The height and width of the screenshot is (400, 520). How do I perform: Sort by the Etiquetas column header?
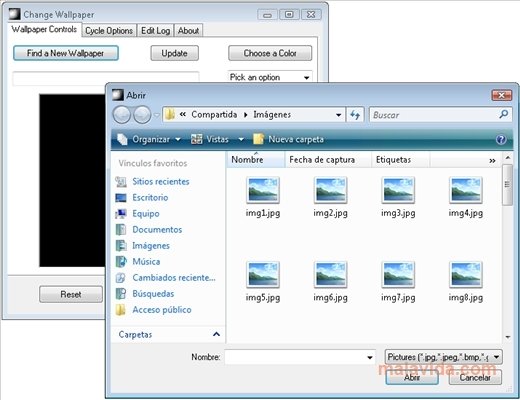[x=400, y=160]
